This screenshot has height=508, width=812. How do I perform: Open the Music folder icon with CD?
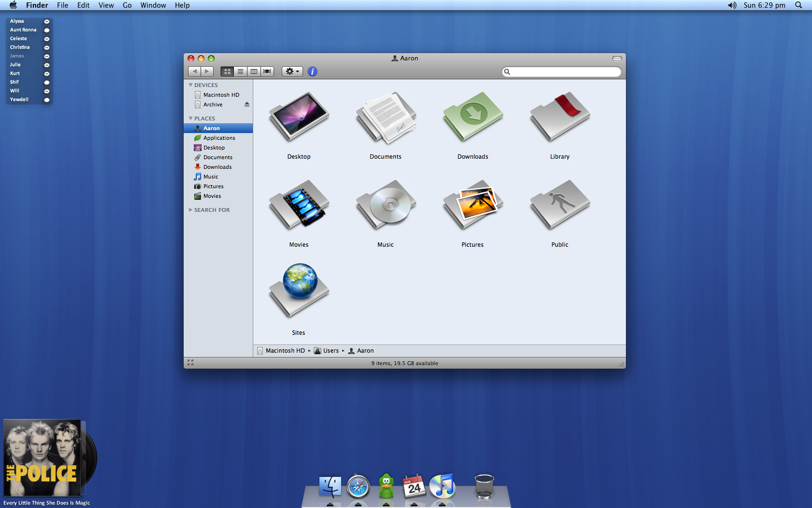[386, 205]
